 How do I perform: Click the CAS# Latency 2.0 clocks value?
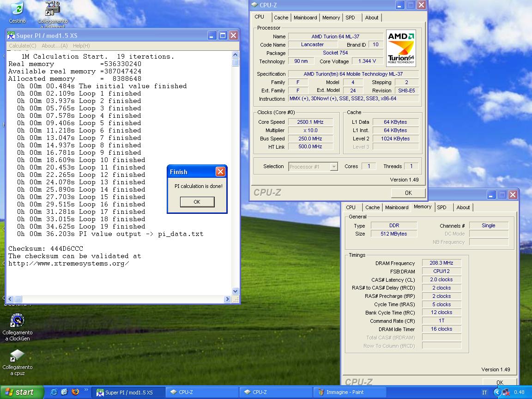point(441,279)
